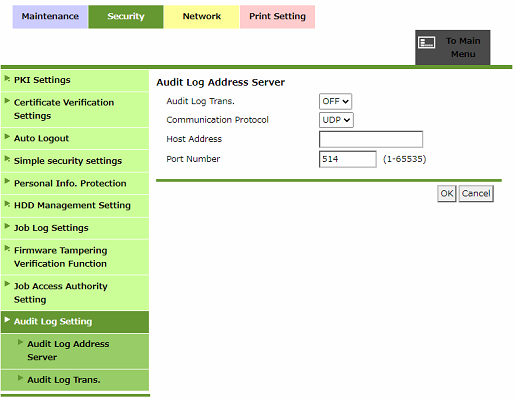Switch to the Maintenance tab

[x=50, y=17]
